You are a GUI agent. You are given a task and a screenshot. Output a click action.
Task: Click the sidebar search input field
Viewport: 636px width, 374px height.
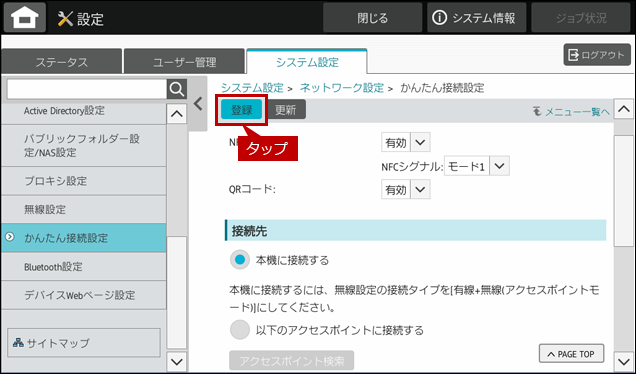pyautogui.click(x=87, y=89)
